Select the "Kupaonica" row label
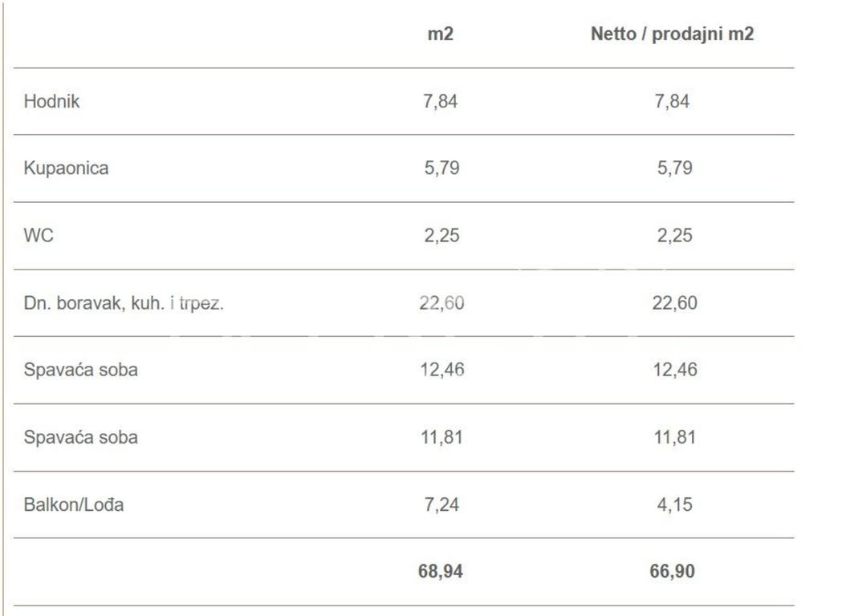The height and width of the screenshot is (616, 850). pyautogui.click(x=66, y=168)
